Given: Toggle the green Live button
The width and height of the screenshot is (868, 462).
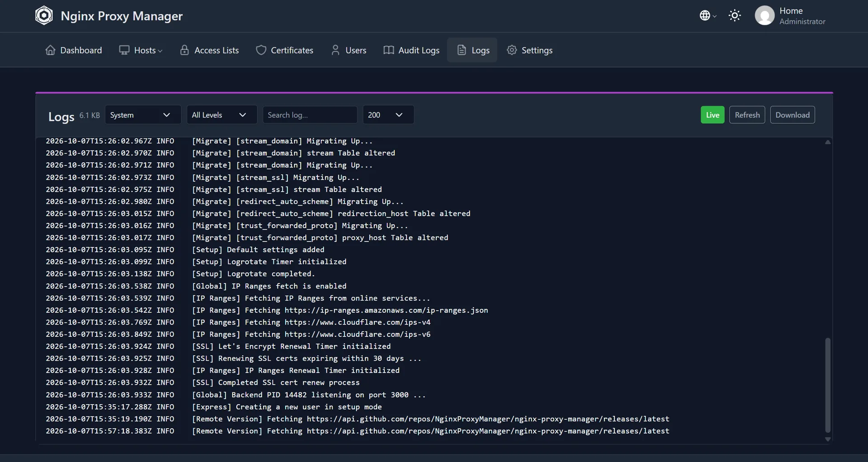Looking at the screenshot, I should click(x=712, y=115).
